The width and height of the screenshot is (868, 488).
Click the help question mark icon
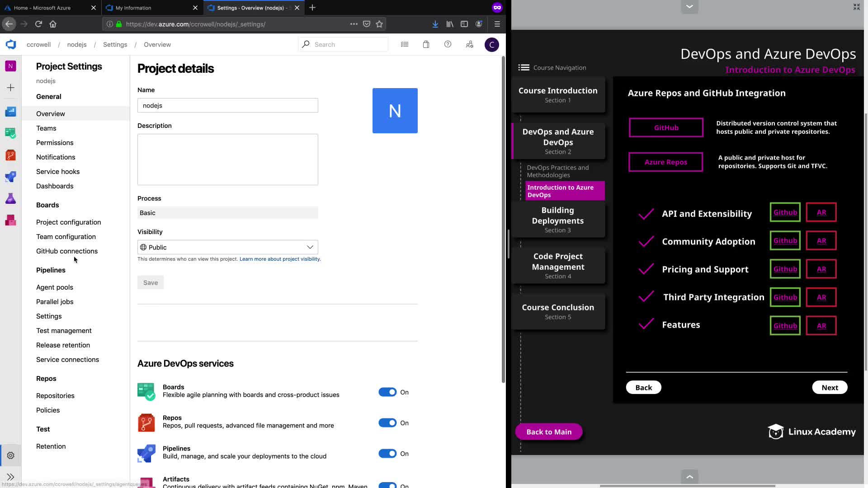tap(448, 44)
